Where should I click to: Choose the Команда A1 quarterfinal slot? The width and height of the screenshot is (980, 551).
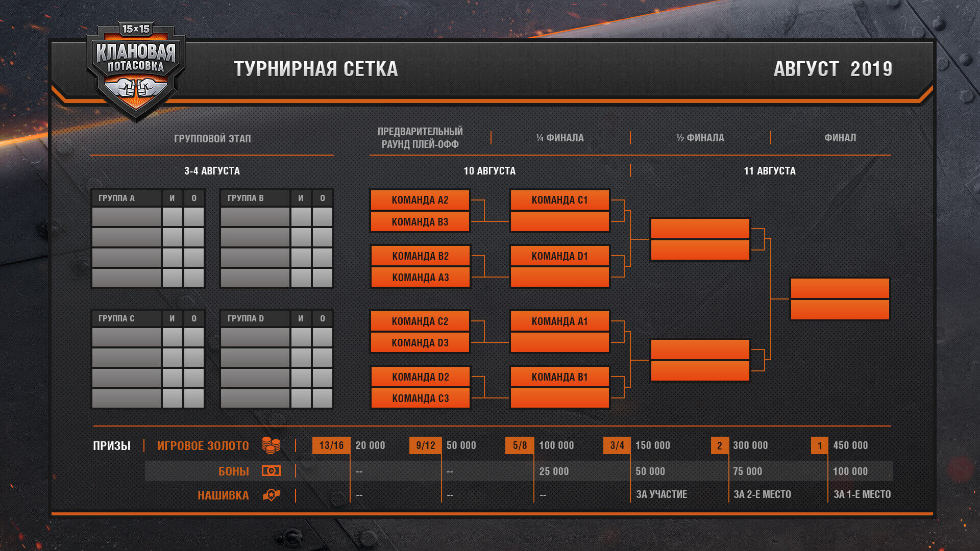tap(560, 321)
